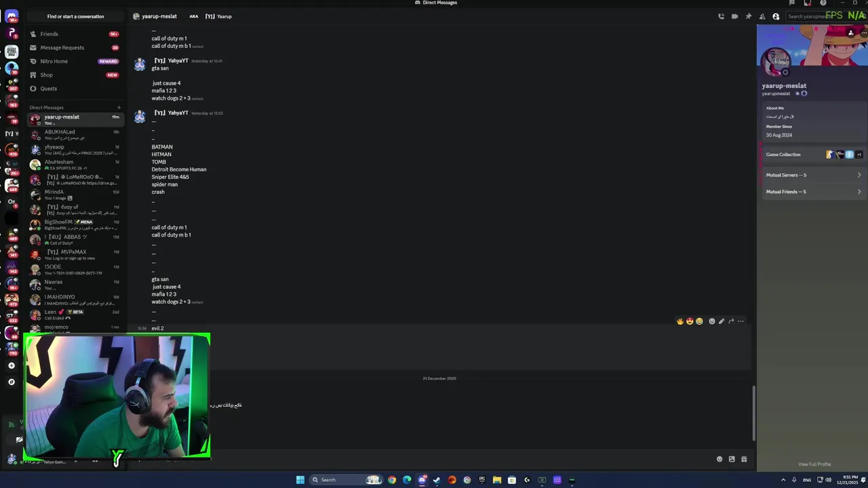React with fire emoji on message
Screen dimensions: 868x488
[x=680, y=321]
